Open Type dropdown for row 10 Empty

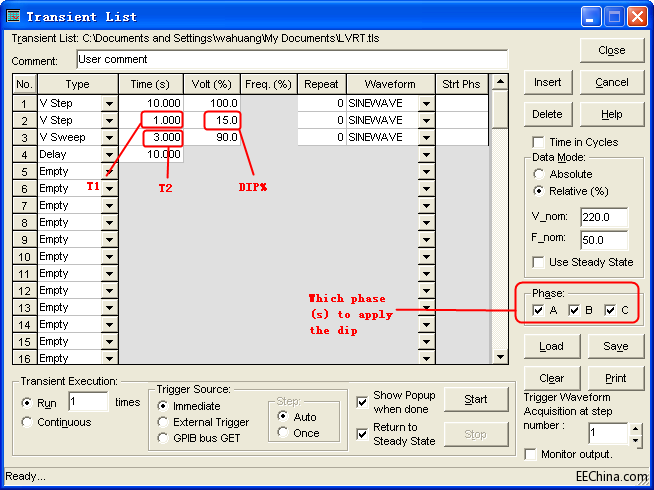tap(109, 257)
